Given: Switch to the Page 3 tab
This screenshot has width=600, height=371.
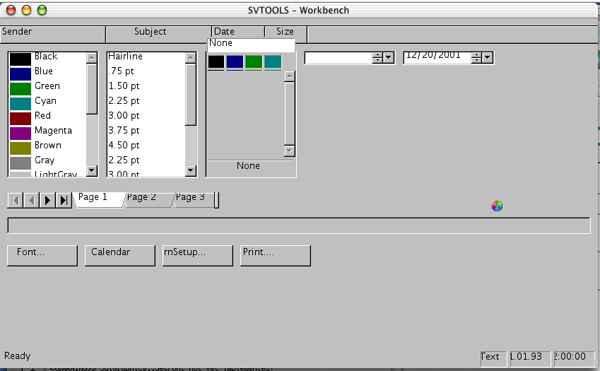Looking at the screenshot, I should click(x=193, y=199).
